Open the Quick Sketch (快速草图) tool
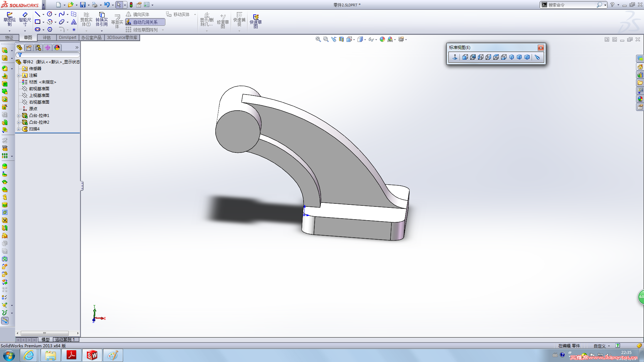This screenshot has height=362, width=644. point(256,21)
